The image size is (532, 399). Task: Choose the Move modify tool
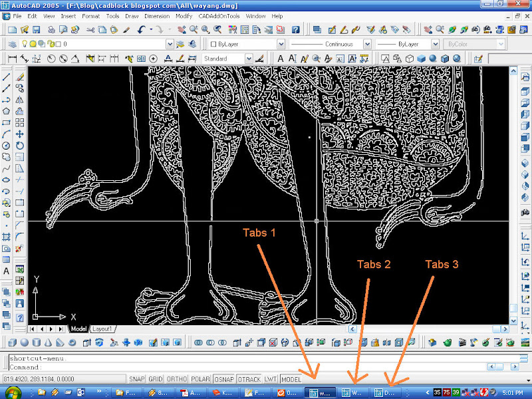tap(20, 134)
